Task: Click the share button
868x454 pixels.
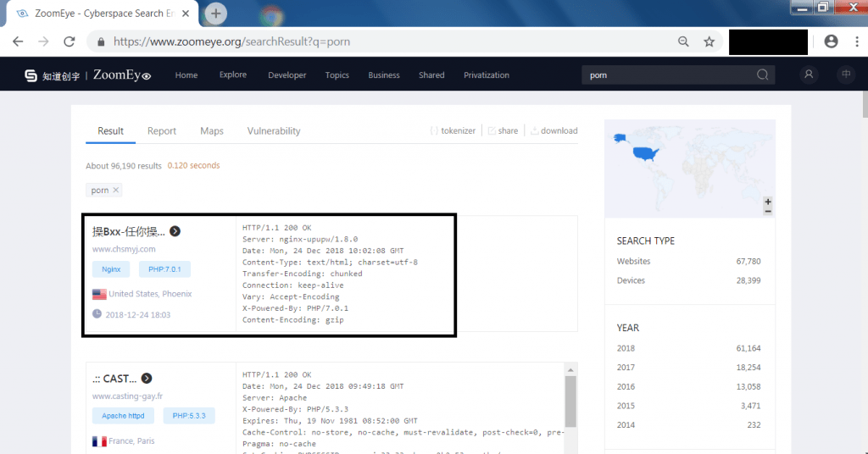Action: tap(503, 130)
